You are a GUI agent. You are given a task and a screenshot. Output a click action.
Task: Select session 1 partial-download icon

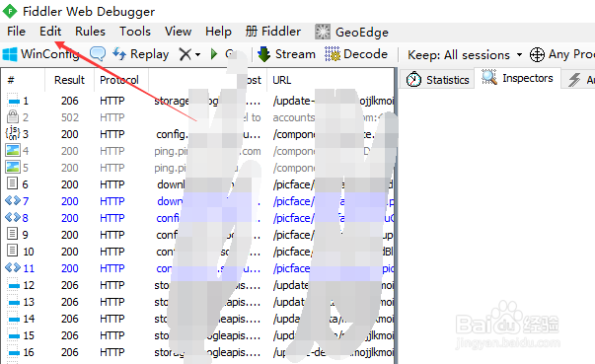click(13, 101)
